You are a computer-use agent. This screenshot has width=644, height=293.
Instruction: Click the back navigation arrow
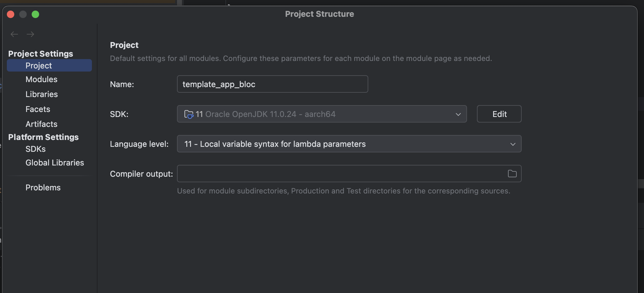[x=14, y=34]
